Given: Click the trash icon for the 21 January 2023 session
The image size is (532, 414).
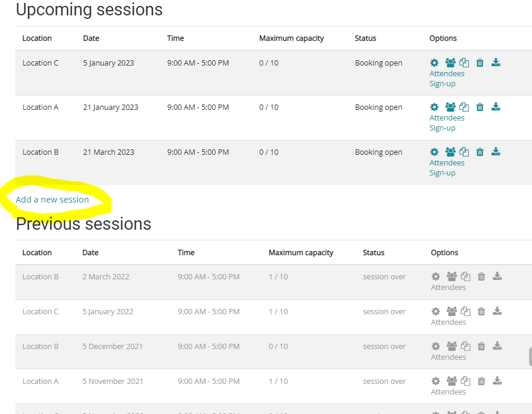Looking at the screenshot, I should click(480, 107).
